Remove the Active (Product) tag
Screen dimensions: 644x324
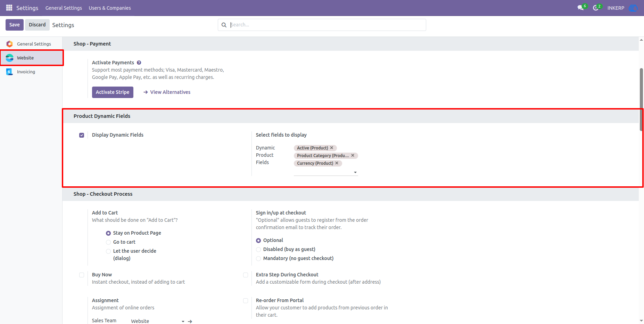(x=332, y=148)
